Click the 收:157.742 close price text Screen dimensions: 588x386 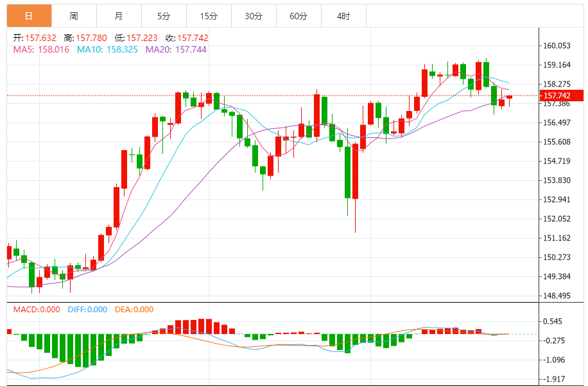tap(187, 38)
